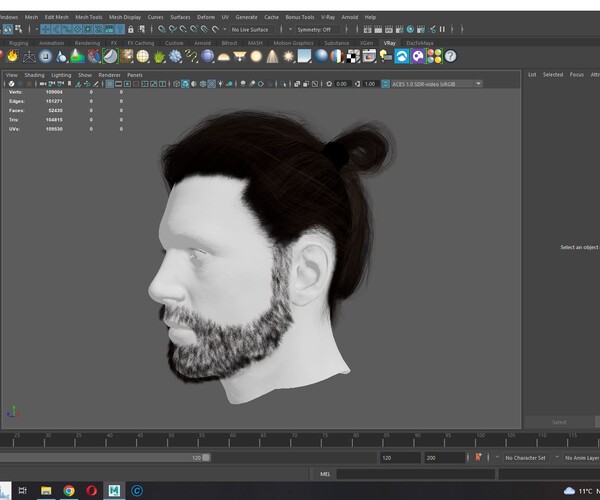Screen dimensions: 600x500
Task: Click the auto keyframe toggle icon
Action: pos(478,457)
